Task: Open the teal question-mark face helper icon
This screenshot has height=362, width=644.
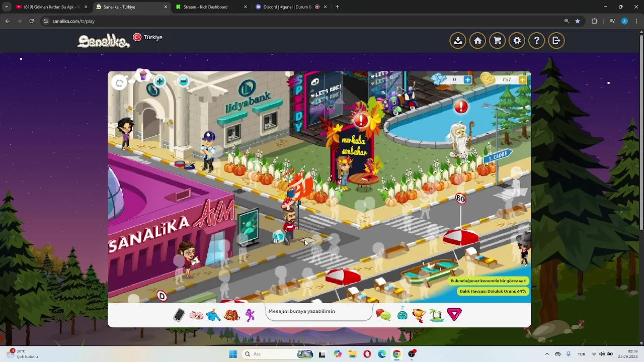Action: pyautogui.click(x=403, y=315)
